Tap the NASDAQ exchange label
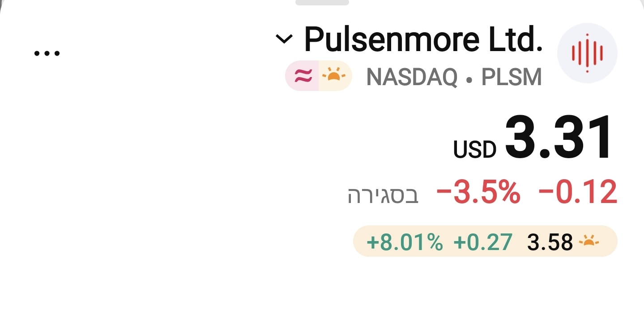Viewport: 644px width, 328px height. pos(412,77)
